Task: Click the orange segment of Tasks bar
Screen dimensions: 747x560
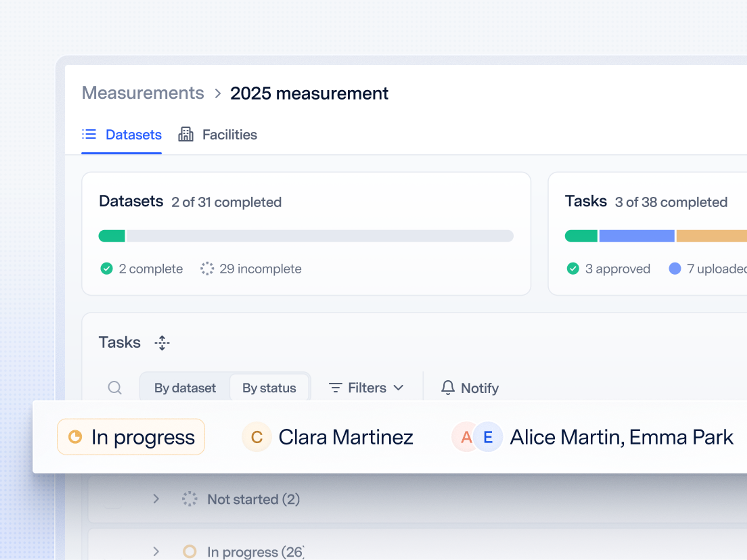Action: 712,236
